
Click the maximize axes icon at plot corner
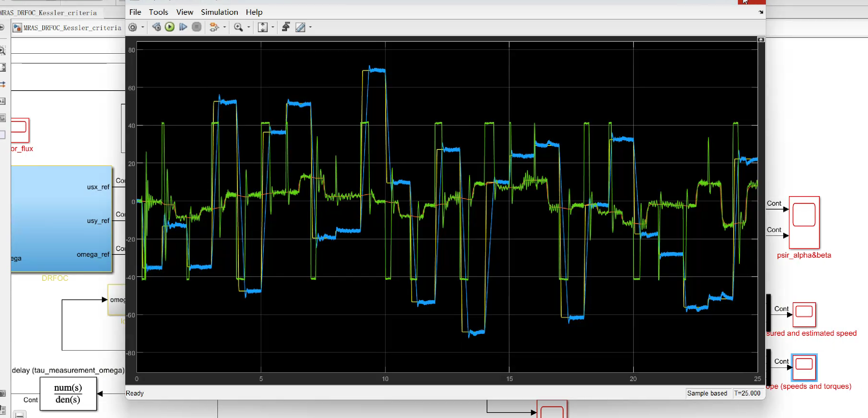[x=760, y=40]
